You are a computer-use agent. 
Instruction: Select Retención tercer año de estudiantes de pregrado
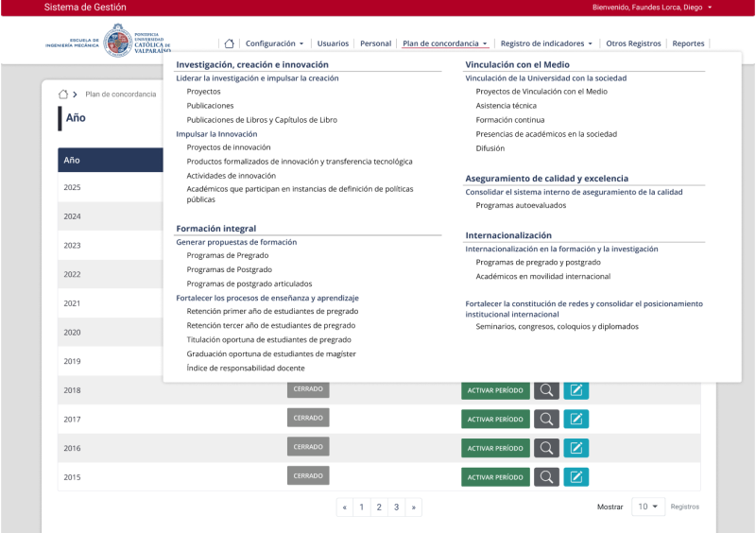tap(271, 326)
